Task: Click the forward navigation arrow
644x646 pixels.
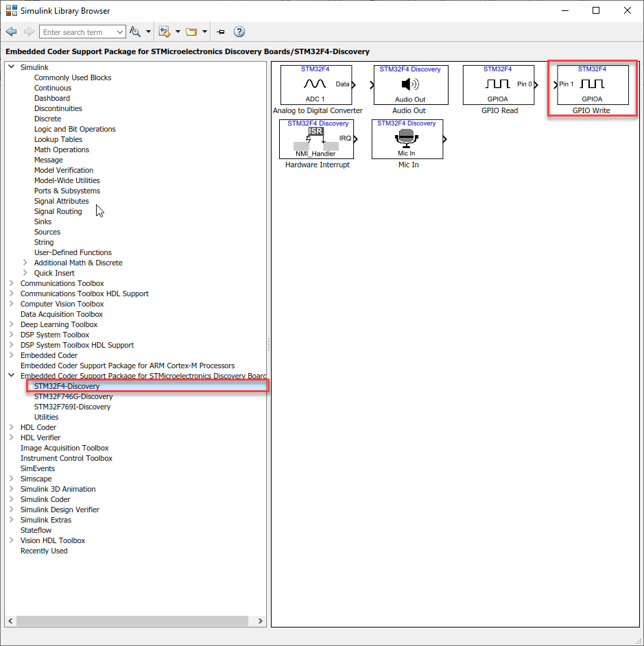Action: [27, 32]
